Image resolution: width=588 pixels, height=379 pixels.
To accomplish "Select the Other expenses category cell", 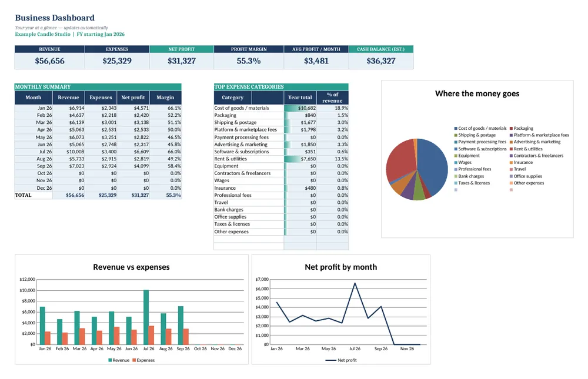I will click(249, 232).
